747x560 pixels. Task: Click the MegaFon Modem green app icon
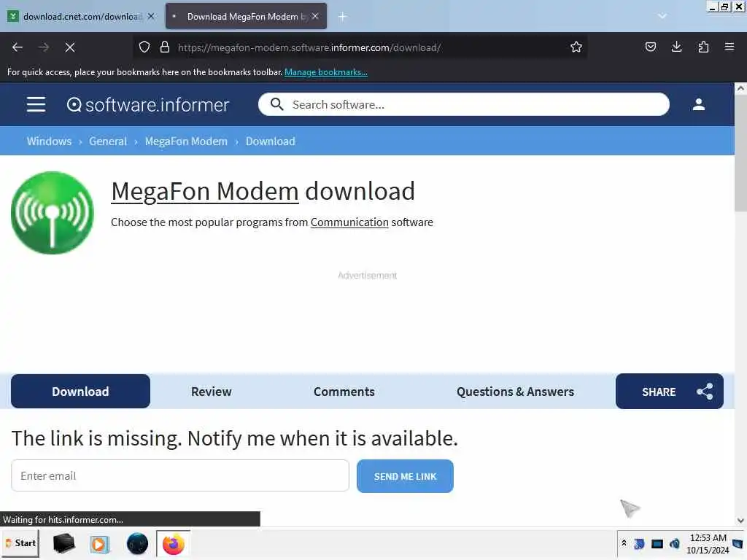[x=53, y=213]
